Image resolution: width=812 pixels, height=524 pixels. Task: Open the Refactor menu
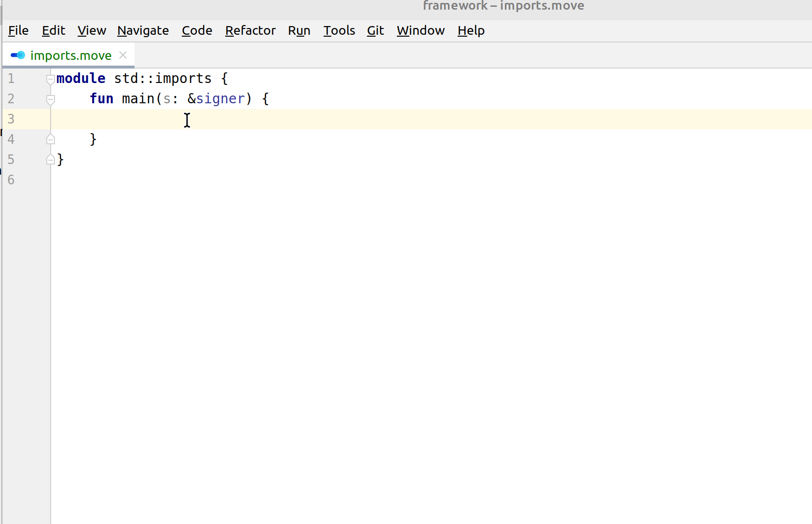pos(250,31)
